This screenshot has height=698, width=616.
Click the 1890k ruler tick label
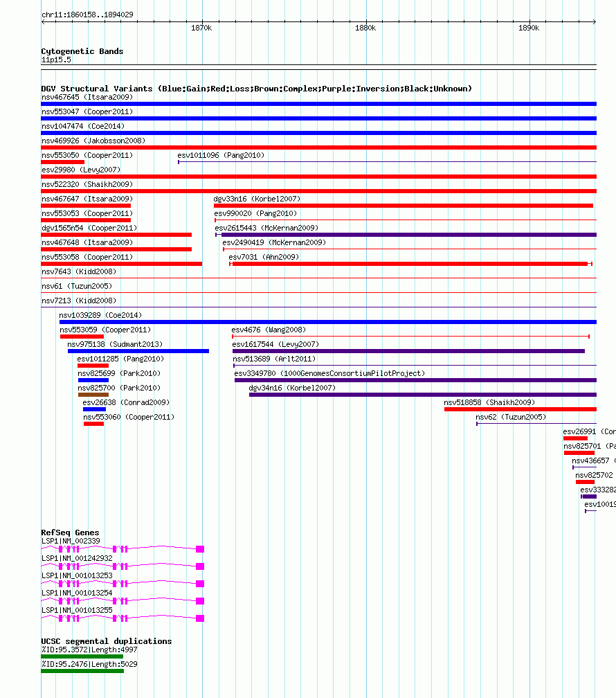pos(529,28)
